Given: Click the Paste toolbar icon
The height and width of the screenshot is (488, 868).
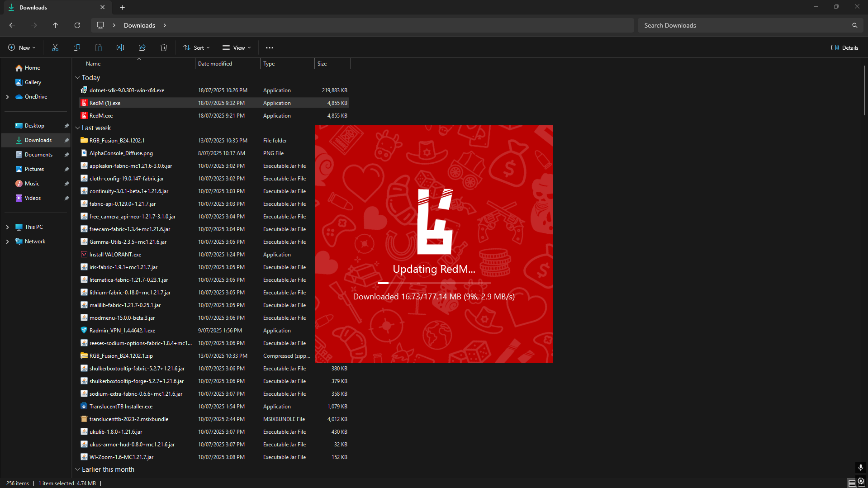Looking at the screenshot, I should (99, 47).
